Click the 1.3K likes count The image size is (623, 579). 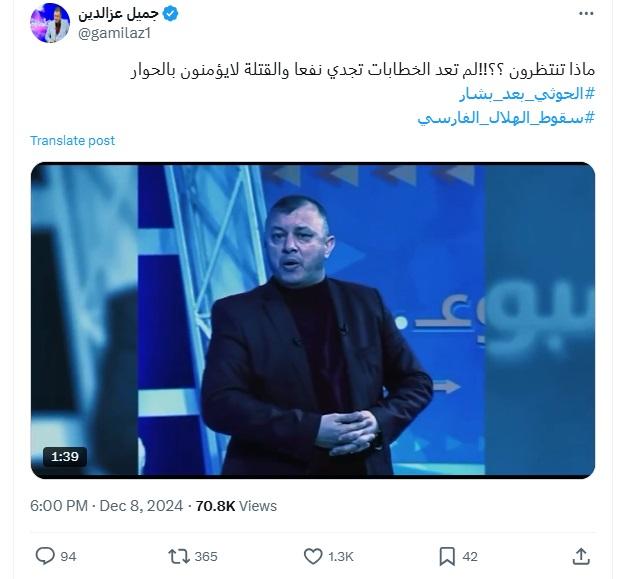point(341,556)
